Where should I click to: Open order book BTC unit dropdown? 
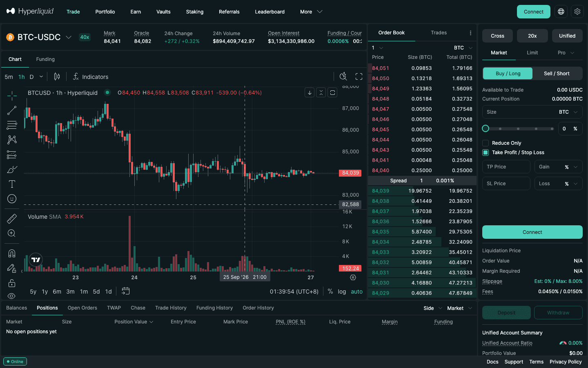[x=463, y=48]
